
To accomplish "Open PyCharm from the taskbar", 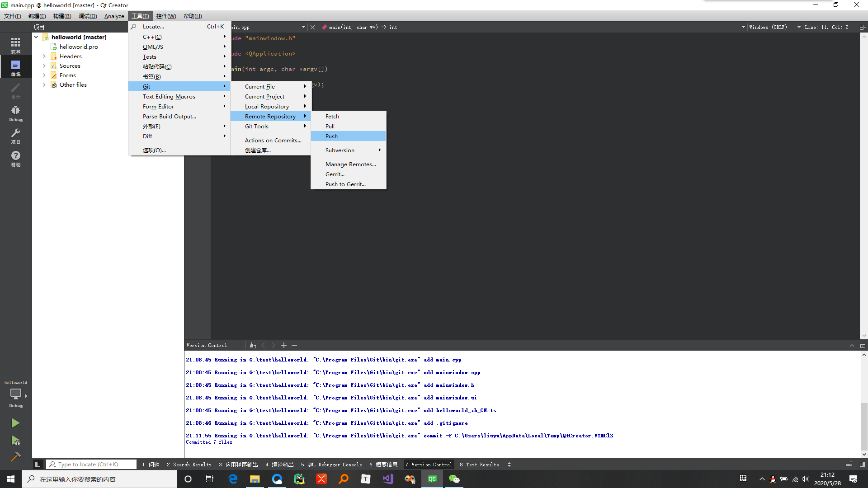I will [x=299, y=479].
